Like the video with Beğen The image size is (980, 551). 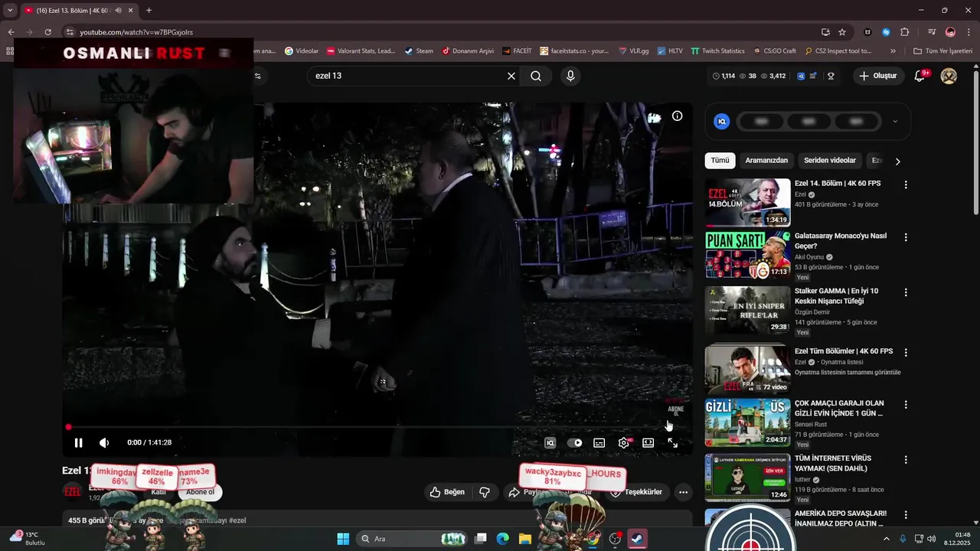[448, 492]
